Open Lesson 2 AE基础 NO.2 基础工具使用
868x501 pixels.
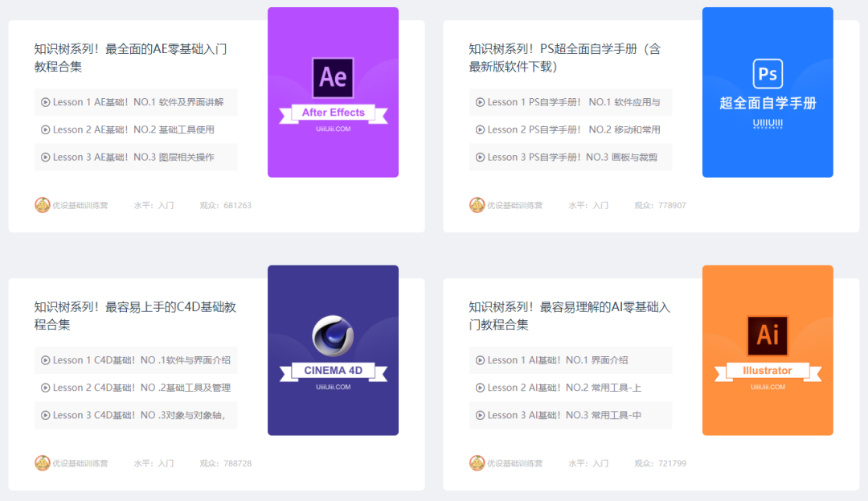pyautogui.click(x=136, y=129)
